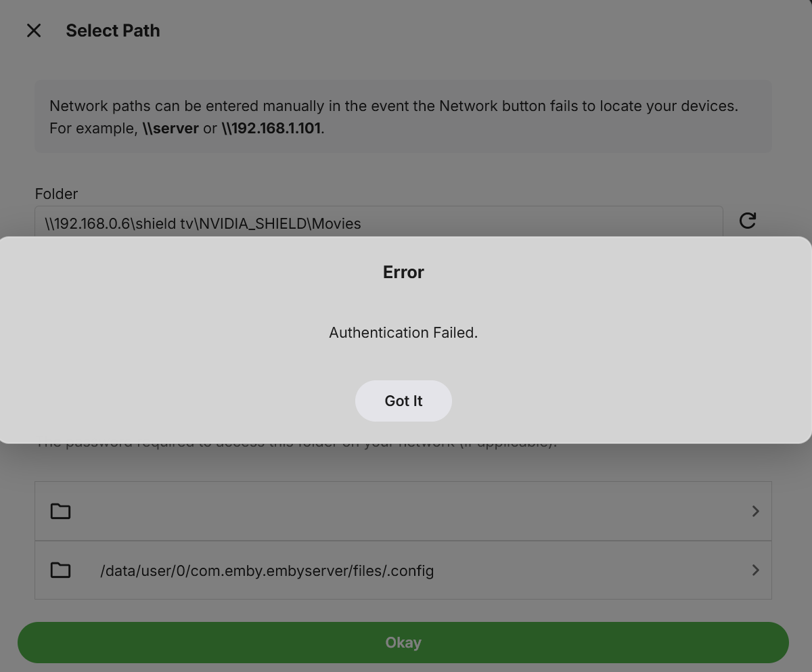The width and height of the screenshot is (812, 672).
Task: Click the bold \\192.168.1.101 example text
Action: 271,128
